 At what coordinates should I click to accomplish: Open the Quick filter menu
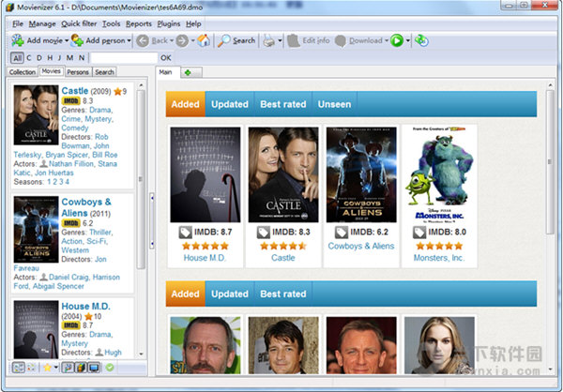tap(80, 23)
